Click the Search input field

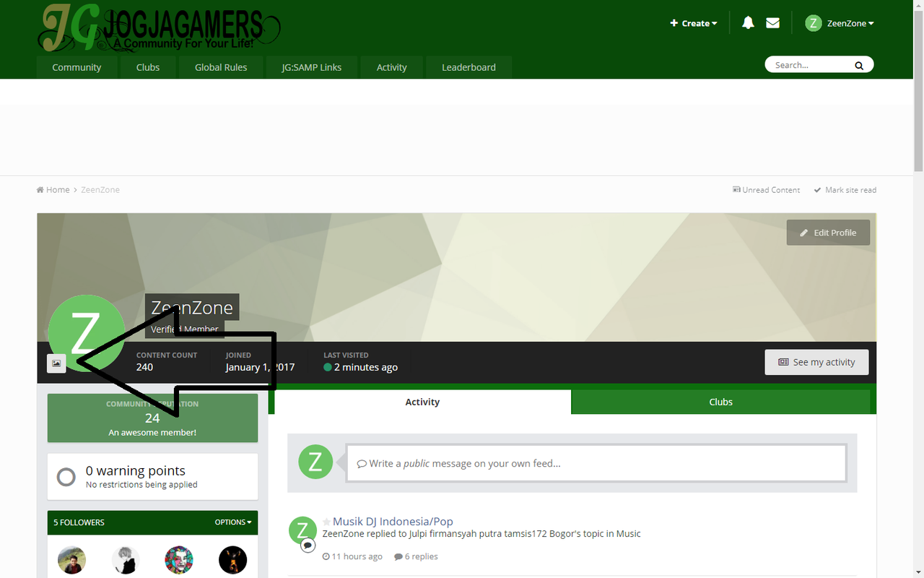click(812, 65)
